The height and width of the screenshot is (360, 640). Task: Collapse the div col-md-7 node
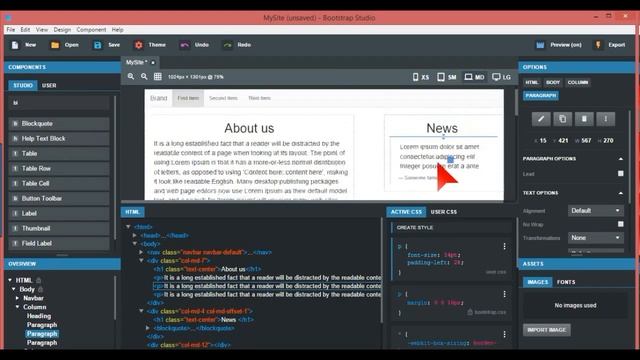tap(141, 260)
